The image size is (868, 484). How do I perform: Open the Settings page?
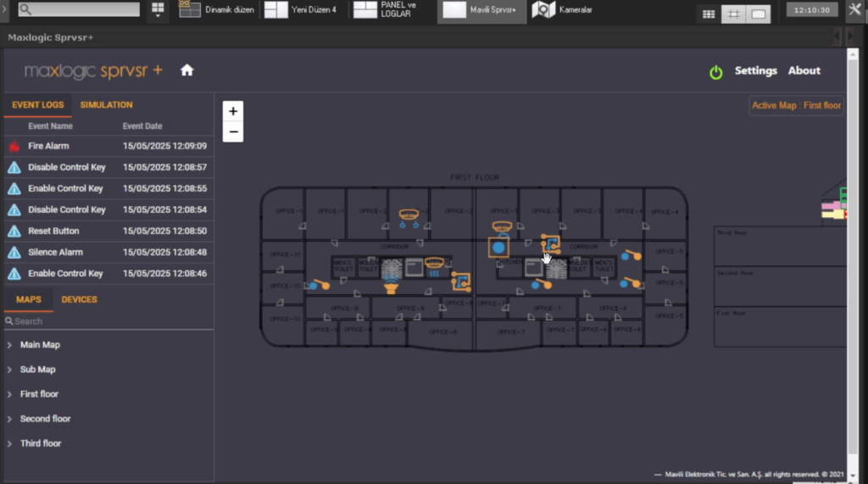click(755, 71)
